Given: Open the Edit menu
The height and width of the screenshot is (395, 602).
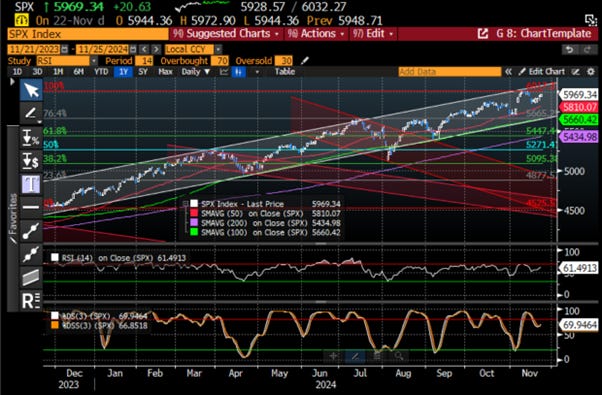Looking at the screenshot, I should (x=373, y=34).
